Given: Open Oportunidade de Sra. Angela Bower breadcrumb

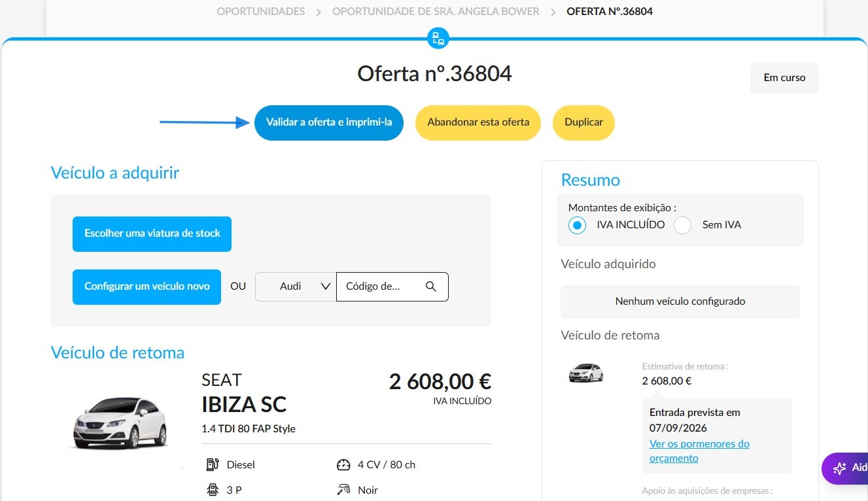Looking at the screenshot, I should click(436, 11).
